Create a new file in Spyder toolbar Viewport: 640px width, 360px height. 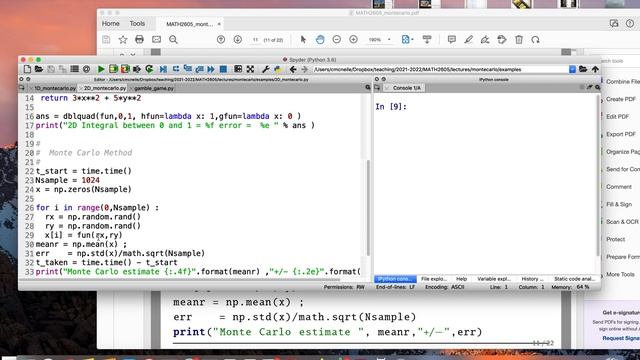[27, 69]
